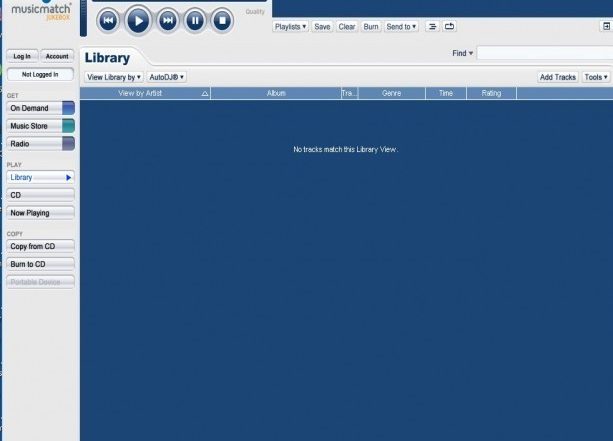Skip to the previous track
Image resolution: width=613 pixels, height=441 pixels.
(x=108, y=20)
